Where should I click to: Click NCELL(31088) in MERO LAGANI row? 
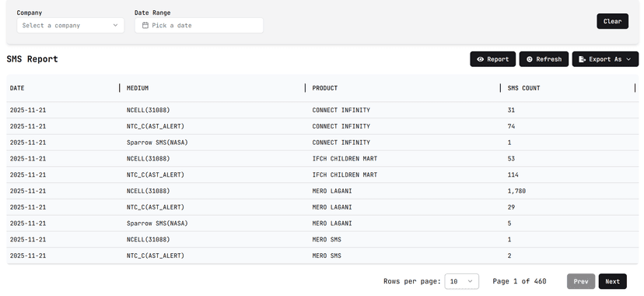tap(149, 191)
